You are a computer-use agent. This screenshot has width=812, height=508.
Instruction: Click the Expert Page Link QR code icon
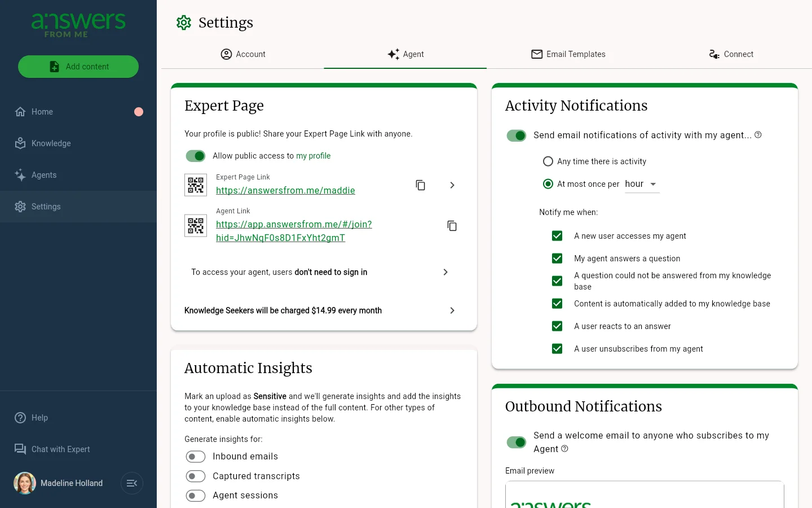tap(196, 185)
